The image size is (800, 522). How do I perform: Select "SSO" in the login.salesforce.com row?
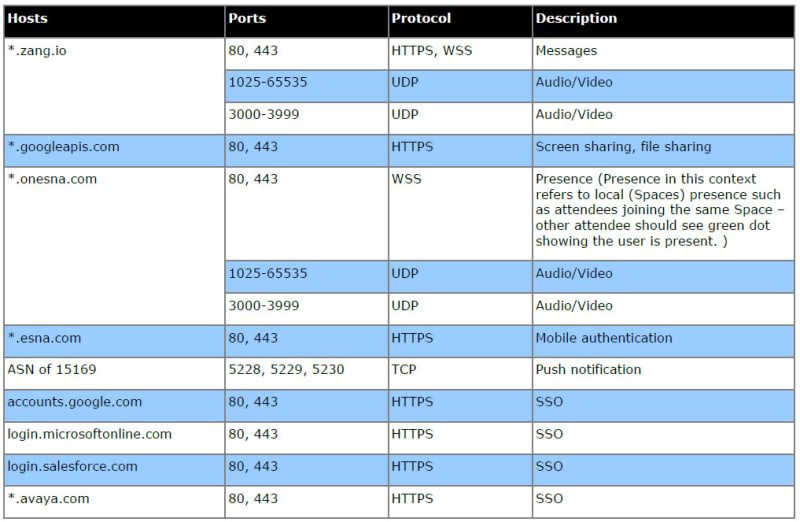coord(663,470)
